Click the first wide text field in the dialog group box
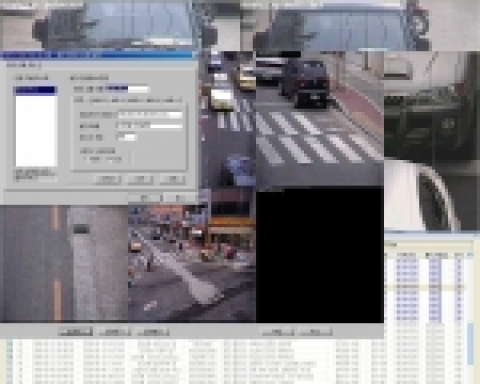The width and height of the screenshot is (480, 384). point(150,114)
